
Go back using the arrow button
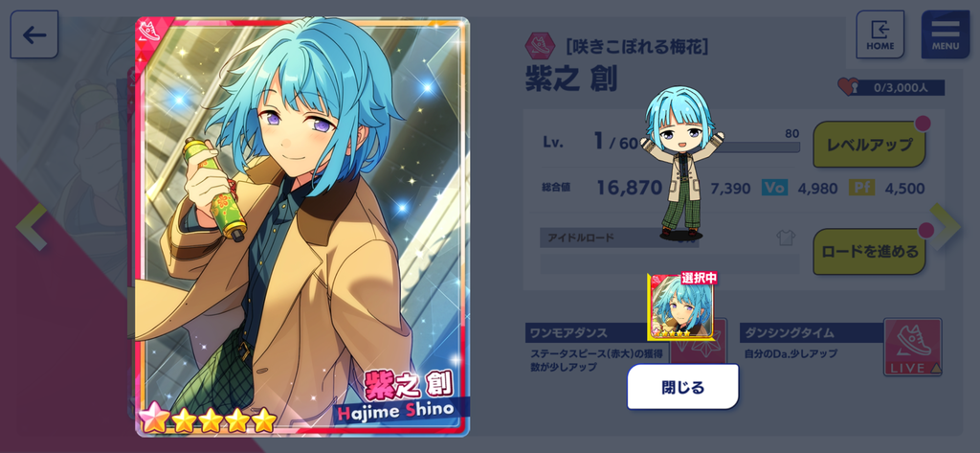34,35
